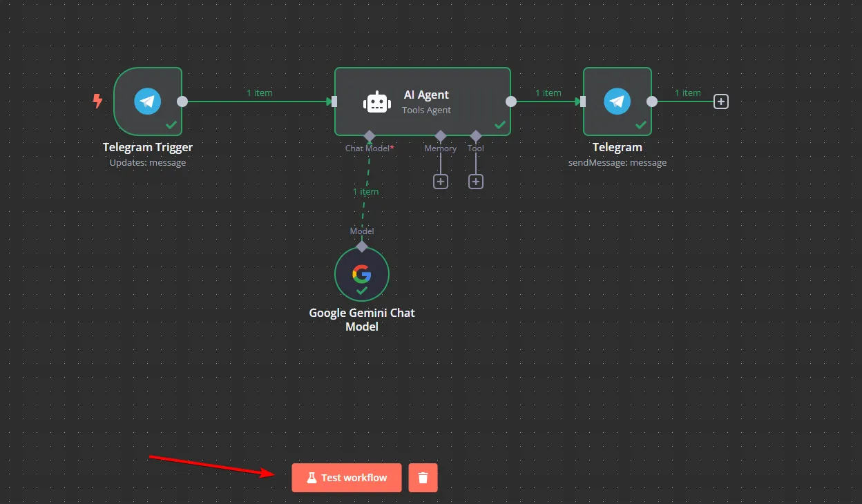This screenshot has width=862, height=504.
Task: Click the sendMessage Telegram node input connector
Action: tap(583, 101)
